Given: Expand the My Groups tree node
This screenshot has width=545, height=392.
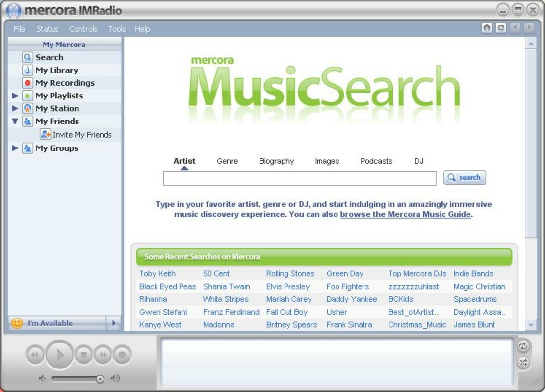Looking at the screenshot, I should click(x=15, y=148).
